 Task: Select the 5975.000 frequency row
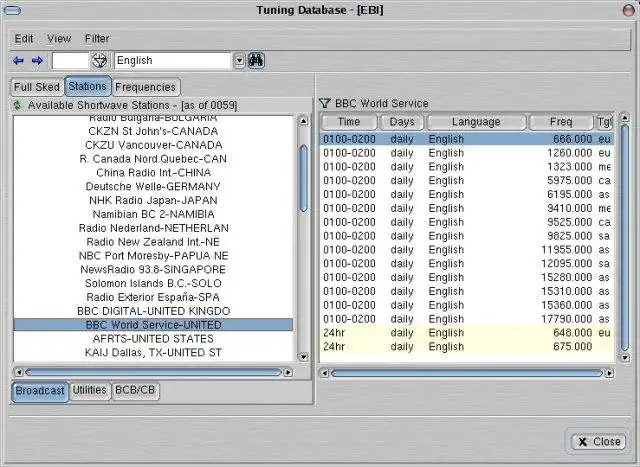point(467,181)
